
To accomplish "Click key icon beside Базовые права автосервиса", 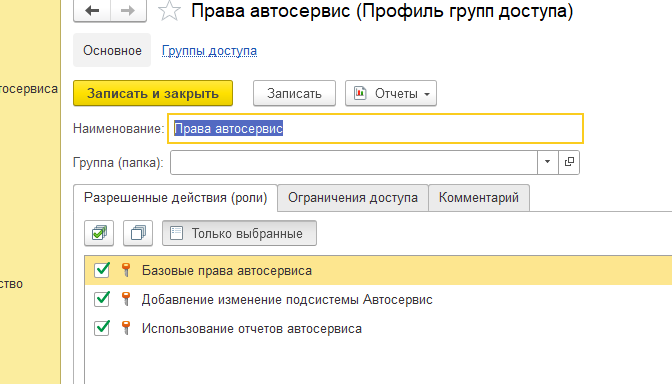I will [126, 270].
